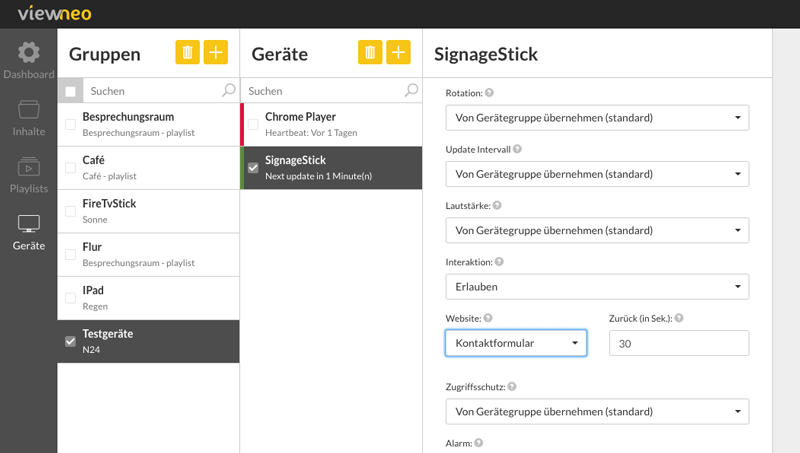This screenshot has height=453, width=800.
Task: Toggle the select-all checkbox in Gruppen search
Action: tap(70, 91)
